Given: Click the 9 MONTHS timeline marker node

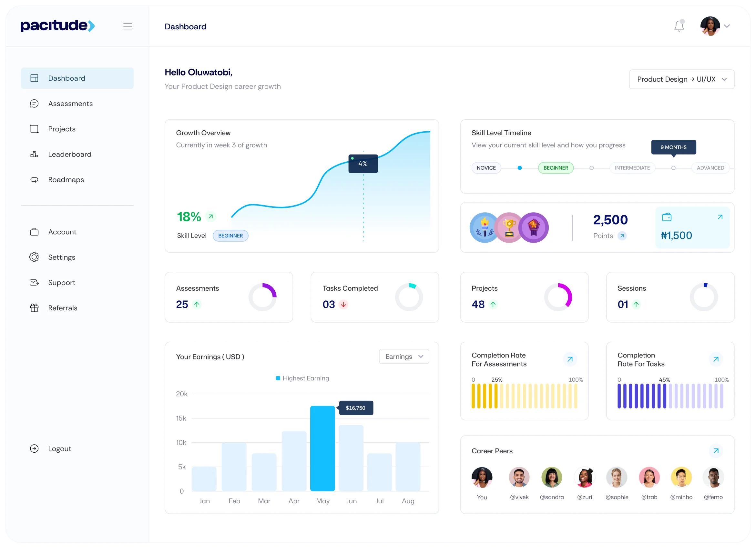Looking at the screenshot, I should [x=673, y=168].
